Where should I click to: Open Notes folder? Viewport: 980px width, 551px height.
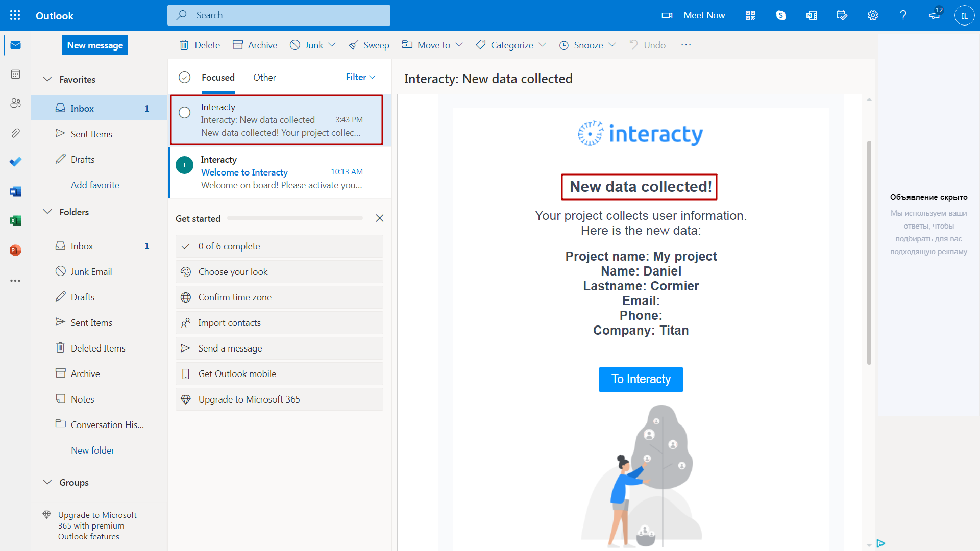click(x=99, y=399)
